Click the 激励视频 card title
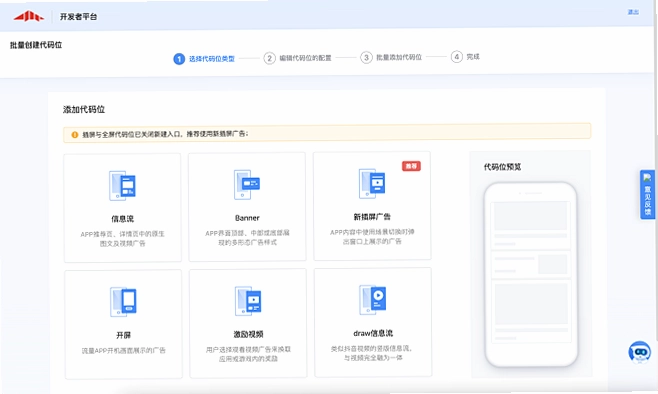The width and height of the screenshot is (658, 394). tap(248, 334)
